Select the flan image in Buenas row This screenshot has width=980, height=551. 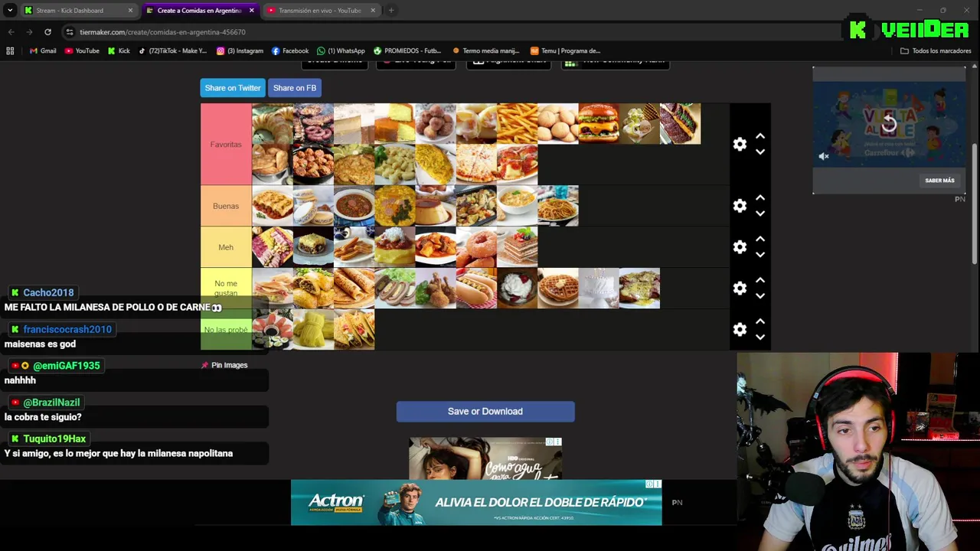(436, 206)
